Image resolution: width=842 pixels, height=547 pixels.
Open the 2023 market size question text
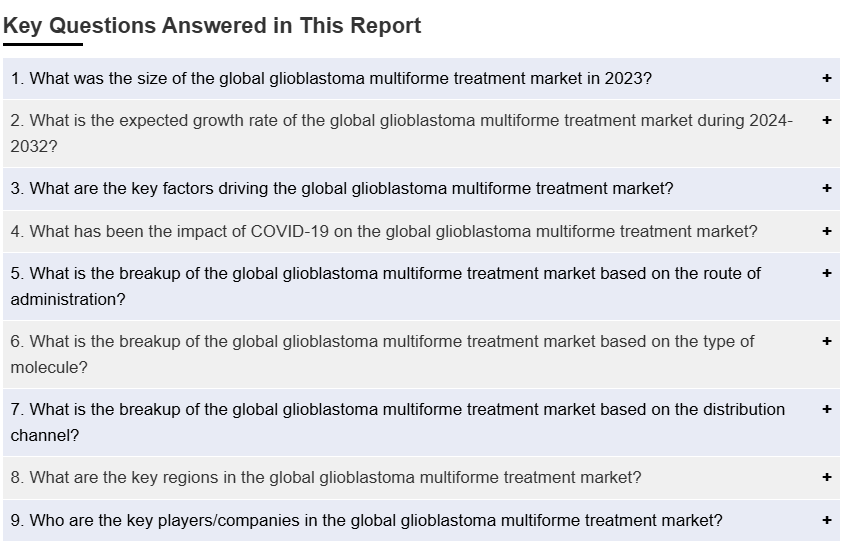pos(331,78)
